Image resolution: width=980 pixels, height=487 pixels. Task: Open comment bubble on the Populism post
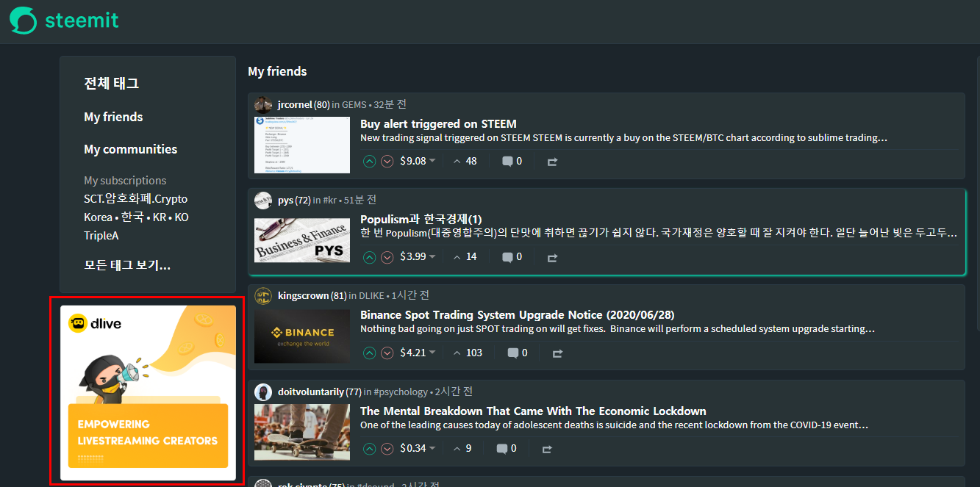pos(507,257)
